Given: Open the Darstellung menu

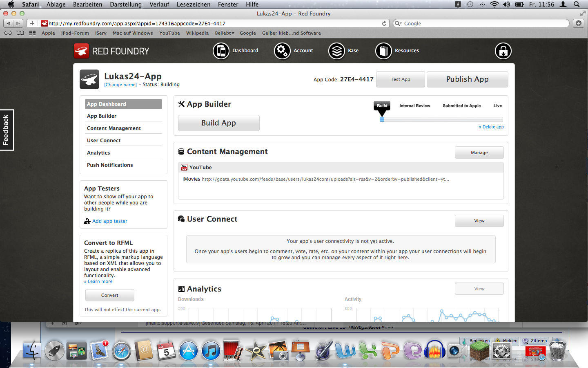Looking at the screenshot, I should (125, 4).
